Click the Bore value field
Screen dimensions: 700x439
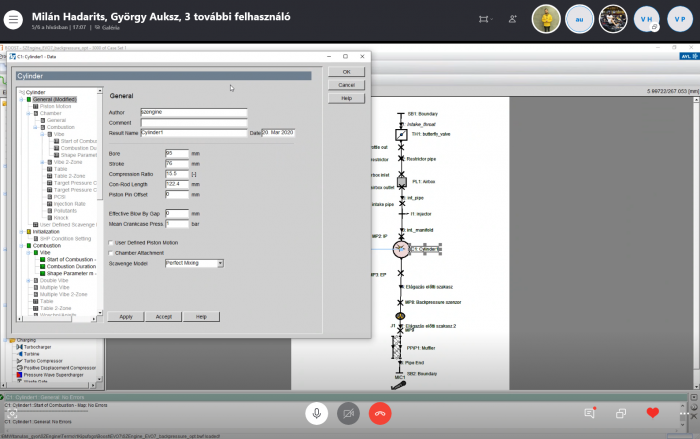[176, 153]
